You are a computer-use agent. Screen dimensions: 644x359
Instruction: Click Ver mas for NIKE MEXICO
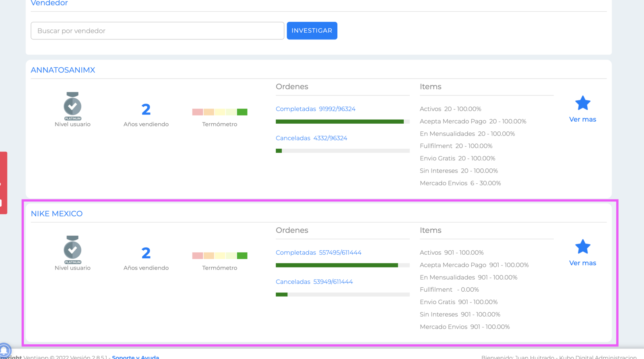tap(582, 263)
